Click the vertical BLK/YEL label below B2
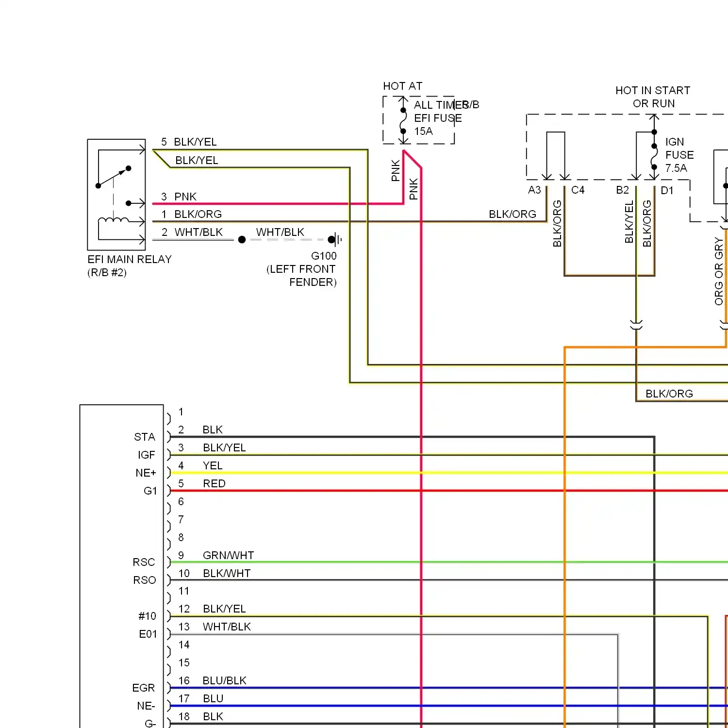The height and width of the screenshot is (728, 728). (x=629, y=222)
